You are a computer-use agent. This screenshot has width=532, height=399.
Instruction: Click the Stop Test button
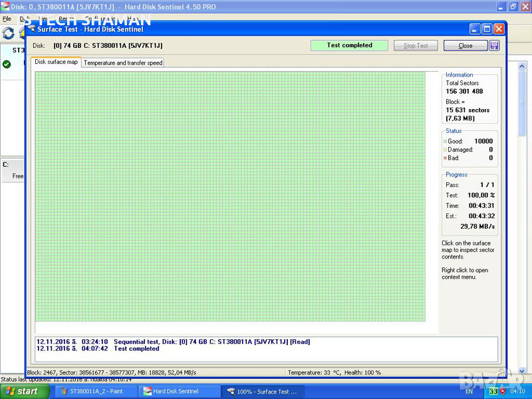[x=416, y=45]
